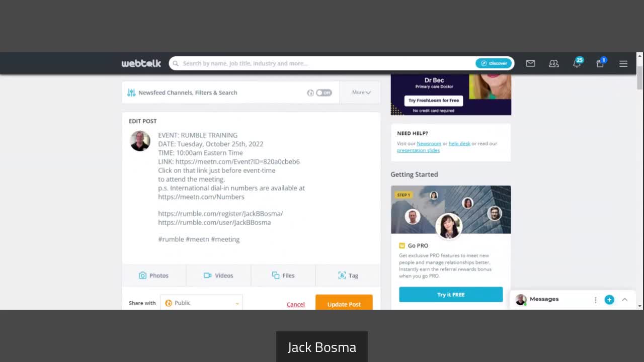Click the Photos camera icon
This screenshot has height=362, width=644.
tap(142, 276)
